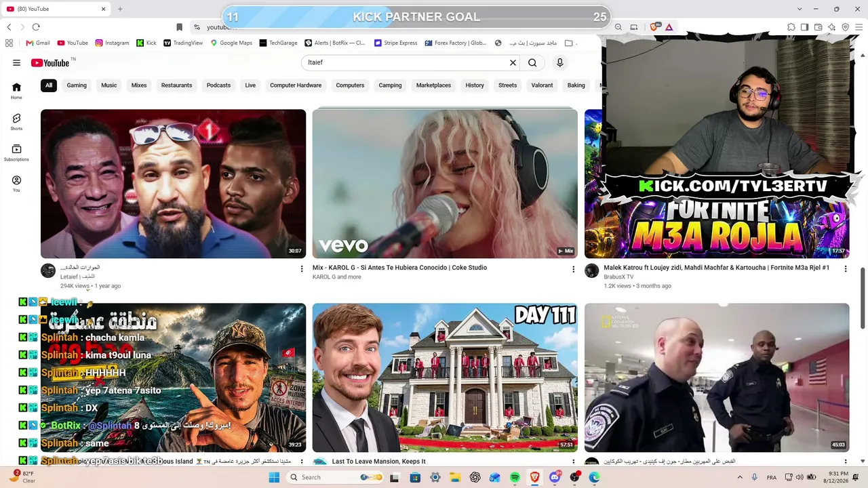Go back using the browser back arrow
The image size is (868, 488).
point(9,27)
